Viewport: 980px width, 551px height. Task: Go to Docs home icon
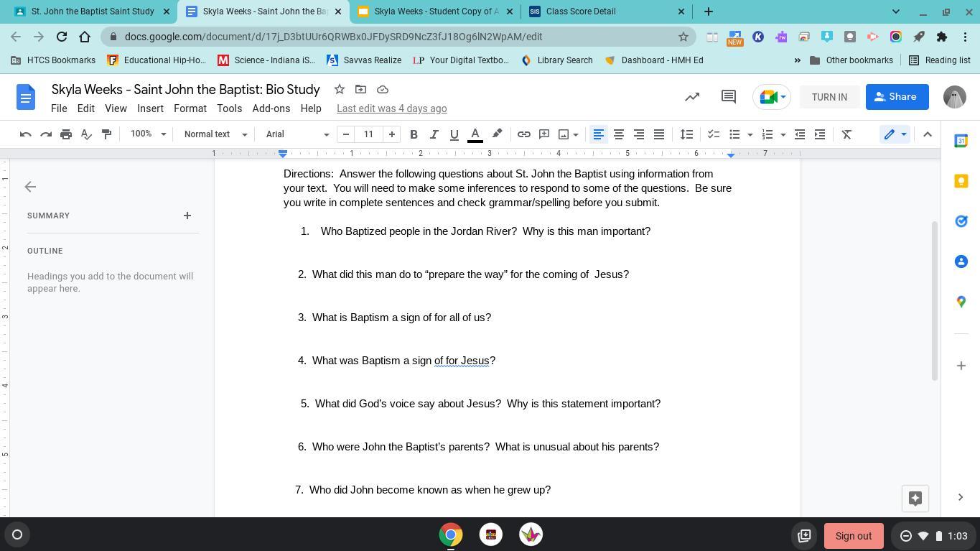(26, 97)
